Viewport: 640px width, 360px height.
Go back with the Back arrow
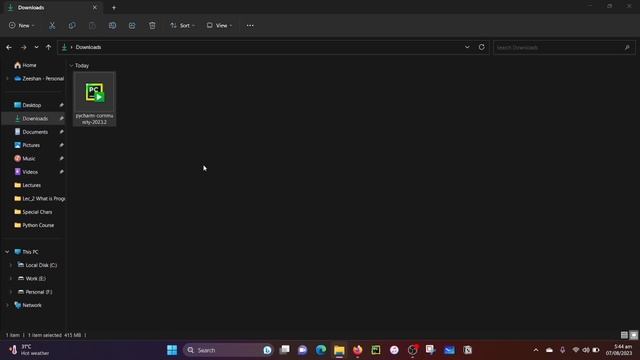pos(9,47)
